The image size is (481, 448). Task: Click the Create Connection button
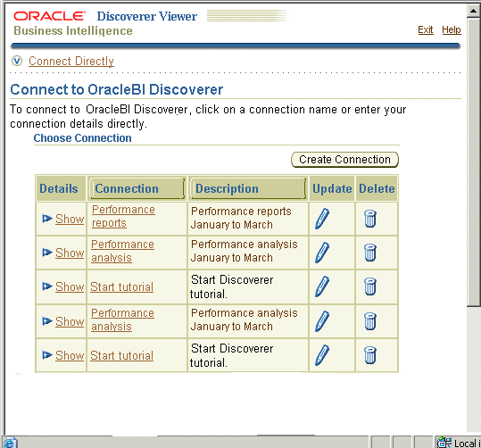click(x=344, y=160)
